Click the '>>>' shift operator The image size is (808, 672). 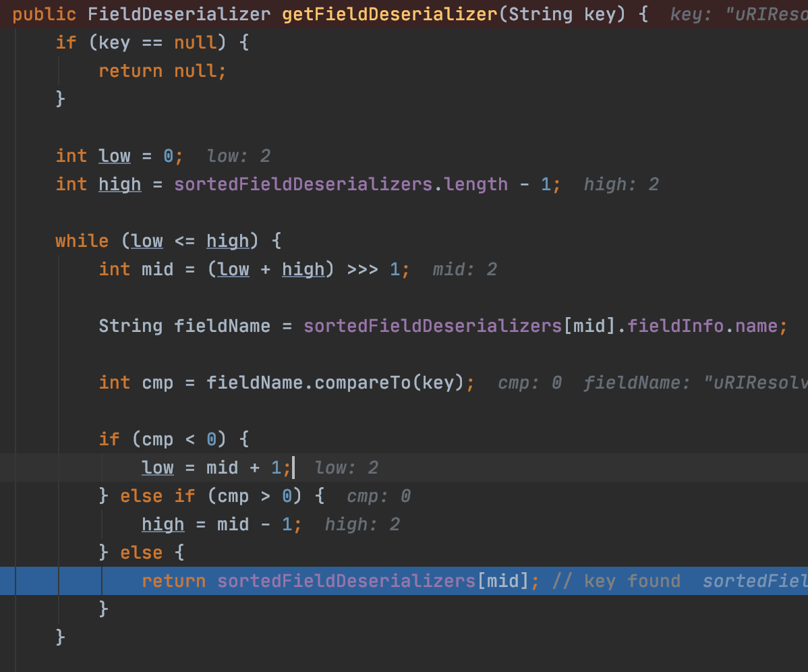click(363, 270)
